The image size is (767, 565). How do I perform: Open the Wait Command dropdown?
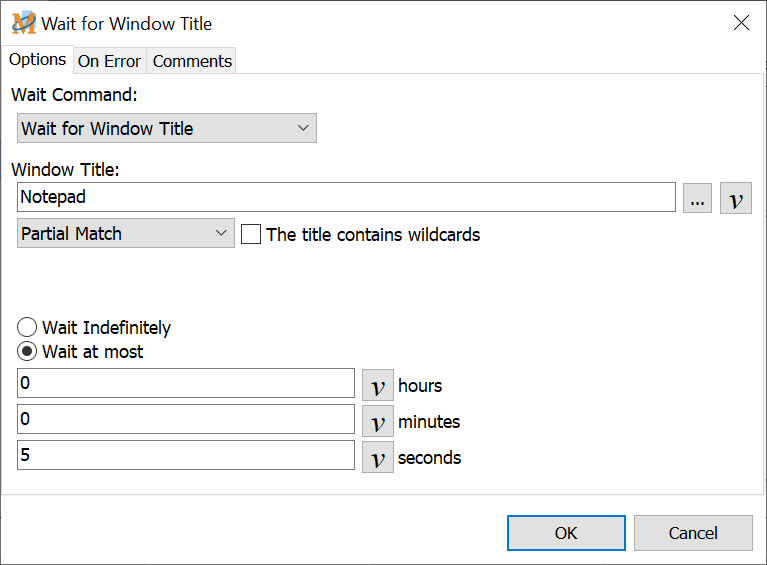[x=167, y=128]
